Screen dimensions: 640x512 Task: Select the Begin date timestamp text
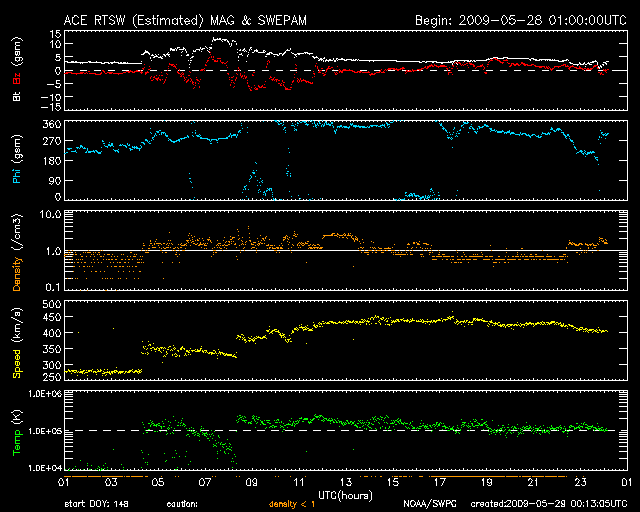click(x=513, y=19)
